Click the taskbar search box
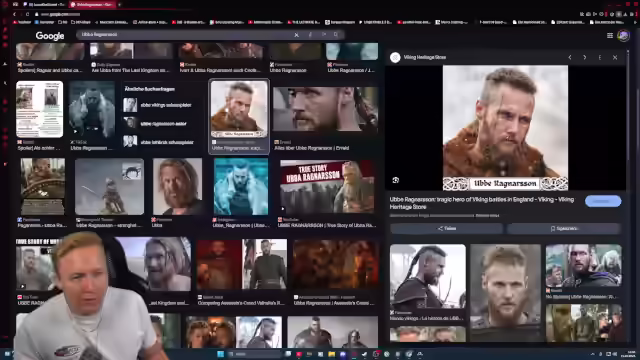 254,354
